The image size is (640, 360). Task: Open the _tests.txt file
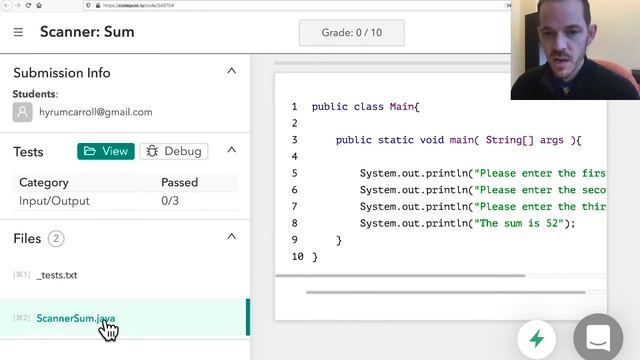click(57, 275)
